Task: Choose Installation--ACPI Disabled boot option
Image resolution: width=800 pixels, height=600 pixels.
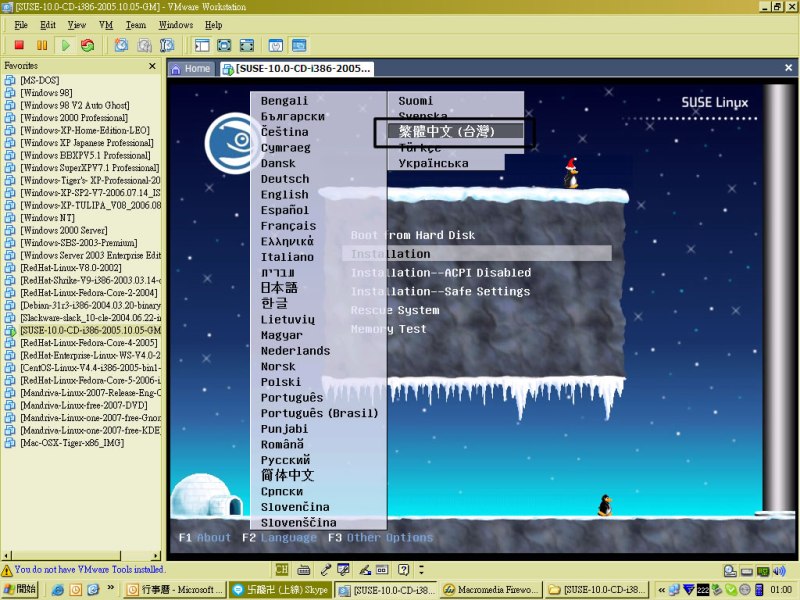Action: coord(441,273)
